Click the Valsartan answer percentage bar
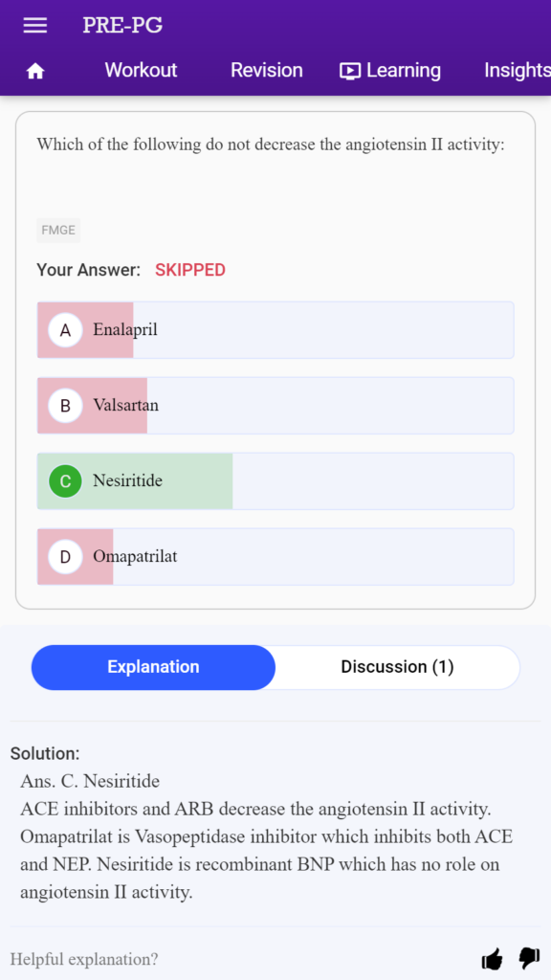The height and width of the screenshot is (980, 551). (93, 406)
